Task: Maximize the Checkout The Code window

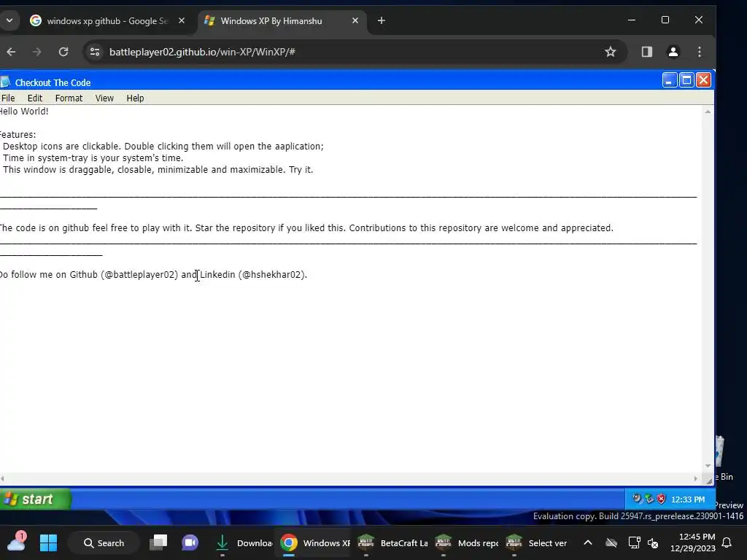Action: coord(686,80)
